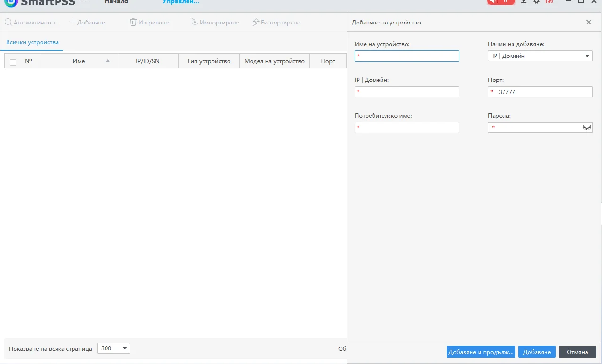Start automatic device search from toolbar
602x364 pixels.
33,23
